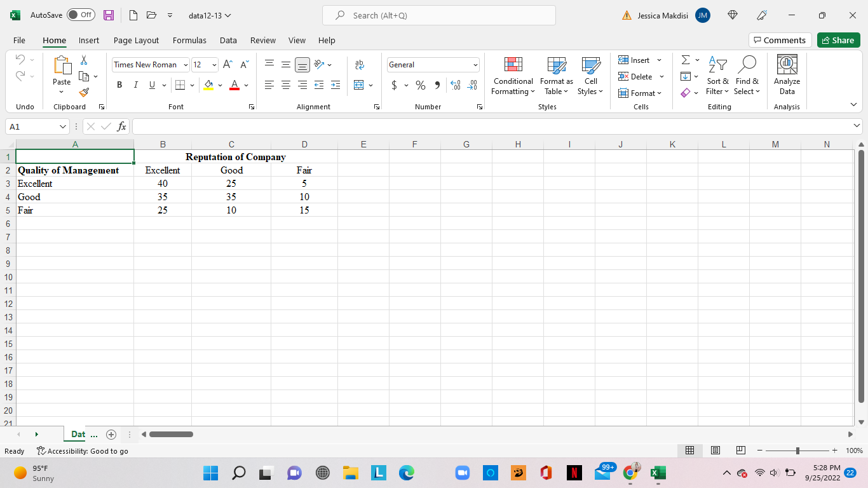
Task: Expand Conditional Formatting menu
Action: coord(513,76)
